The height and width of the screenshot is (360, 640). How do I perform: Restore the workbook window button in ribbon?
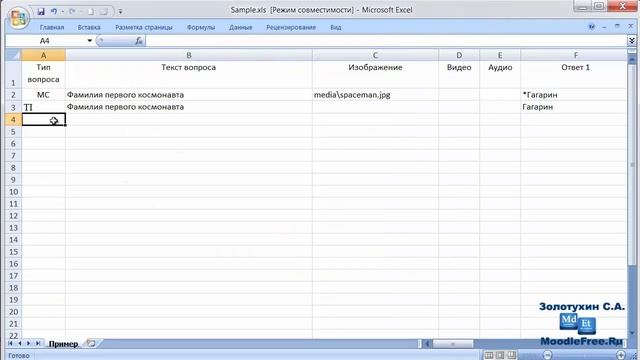pos(617,27)
